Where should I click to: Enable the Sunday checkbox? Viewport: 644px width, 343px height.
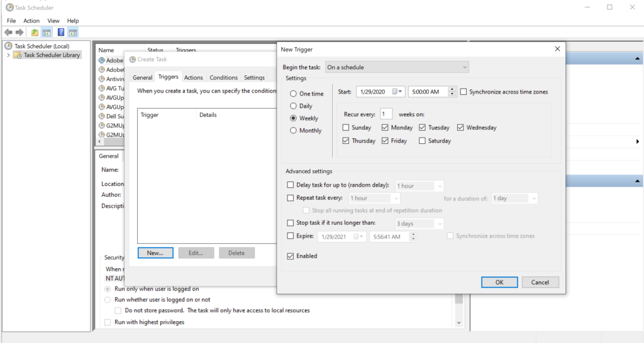(x=345, y=128)
